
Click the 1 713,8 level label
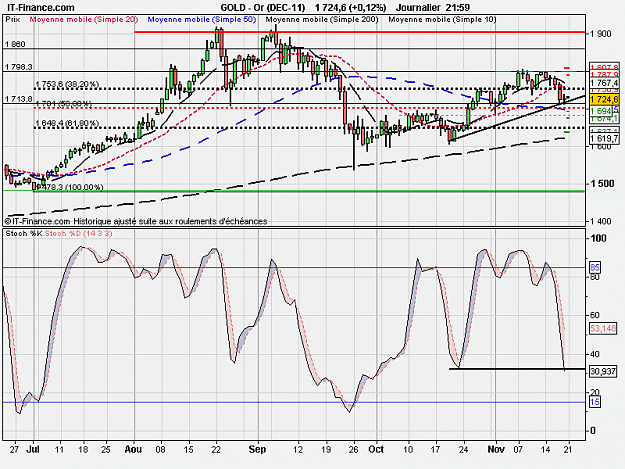tap(19, 99)
